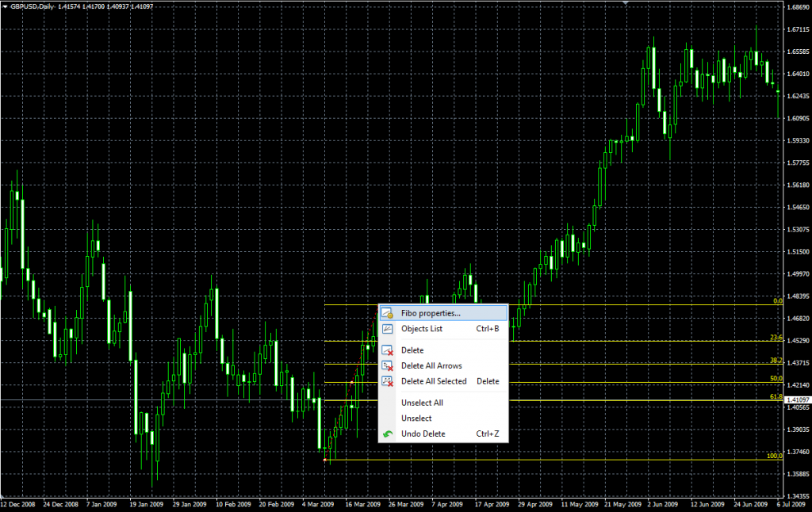Click the Fibonacci midpoint handle on trendline
The width and height of the screenshot is (812, 512).
tap(351, 383)
